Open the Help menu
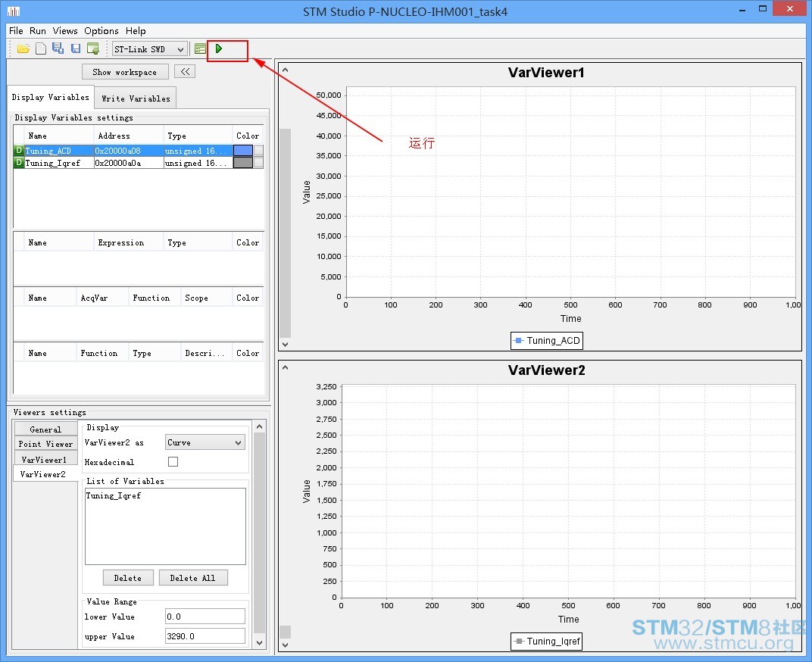 click(136, 30)
